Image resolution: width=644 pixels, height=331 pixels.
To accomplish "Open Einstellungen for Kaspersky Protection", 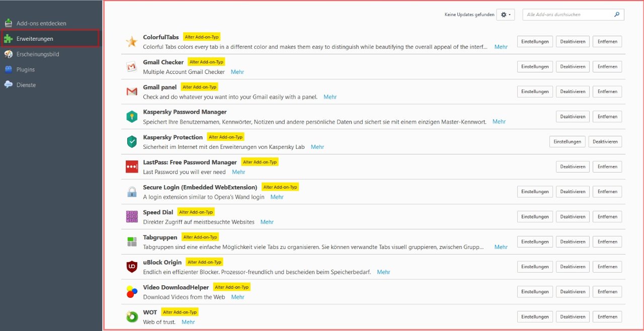I will (x=568, y=141).
